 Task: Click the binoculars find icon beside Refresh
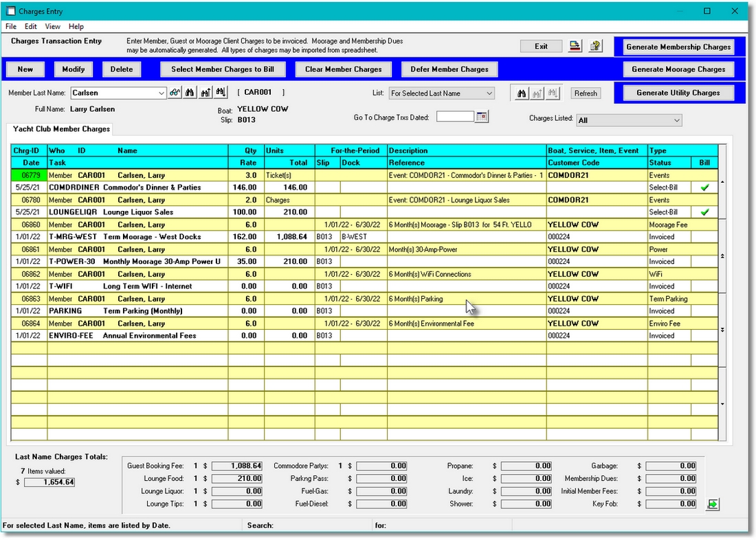coord(521,92)
